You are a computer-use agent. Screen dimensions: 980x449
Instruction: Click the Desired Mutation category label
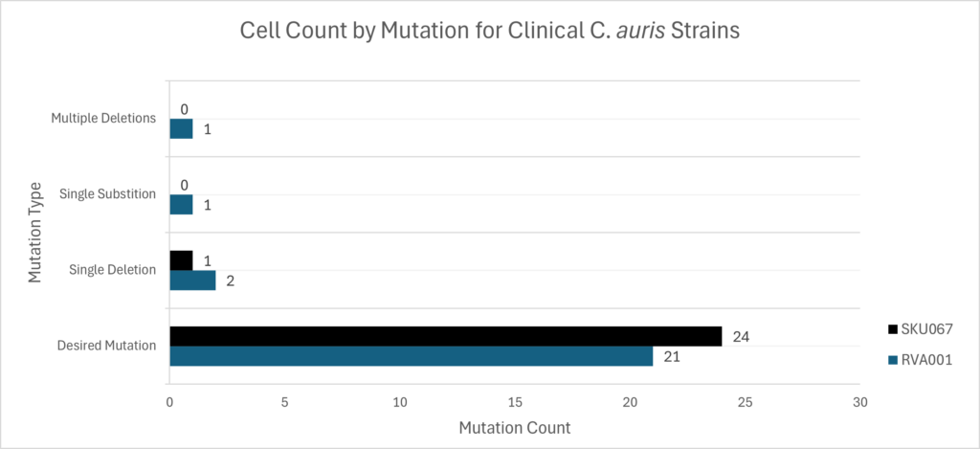click(x=108, y=346)
